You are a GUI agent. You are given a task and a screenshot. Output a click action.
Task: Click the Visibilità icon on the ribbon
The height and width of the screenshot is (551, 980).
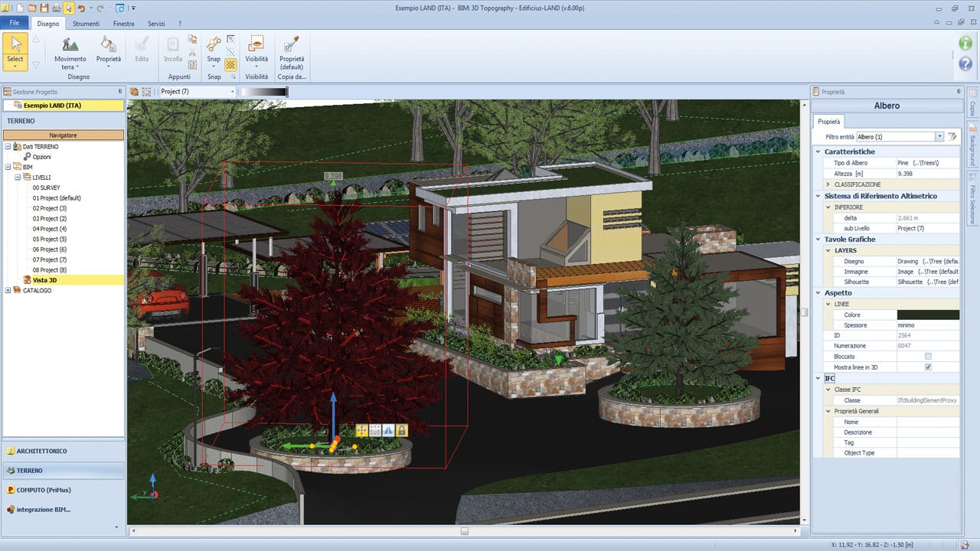(x=256, y=47)
